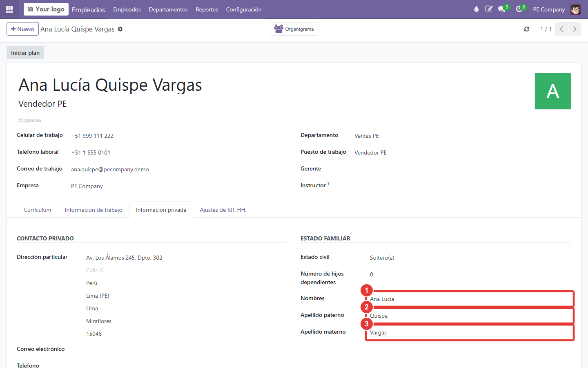Click the water drop debug icon
Viewport: 588px width, 368px height.
coord(476,9)
